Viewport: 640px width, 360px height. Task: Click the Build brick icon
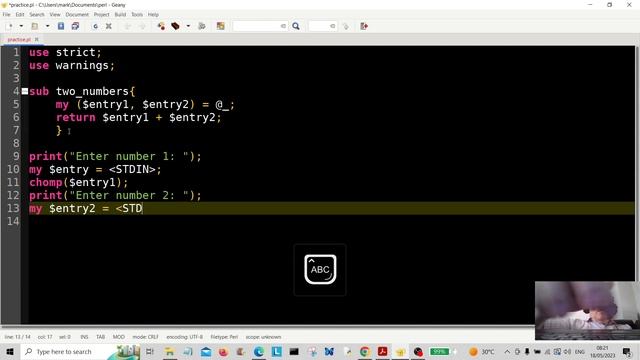(x=176, y=26)
